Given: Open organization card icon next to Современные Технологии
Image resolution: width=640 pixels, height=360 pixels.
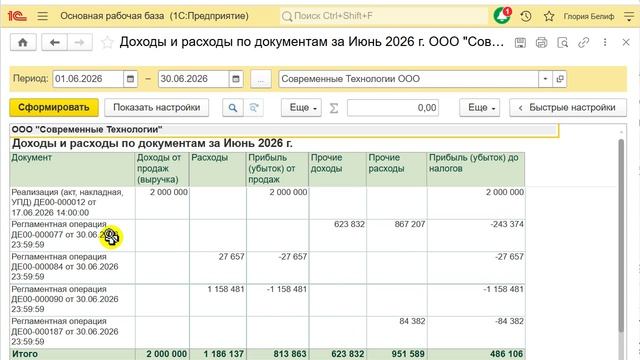Looking at the screenshot, I should (x=560, y=79).
